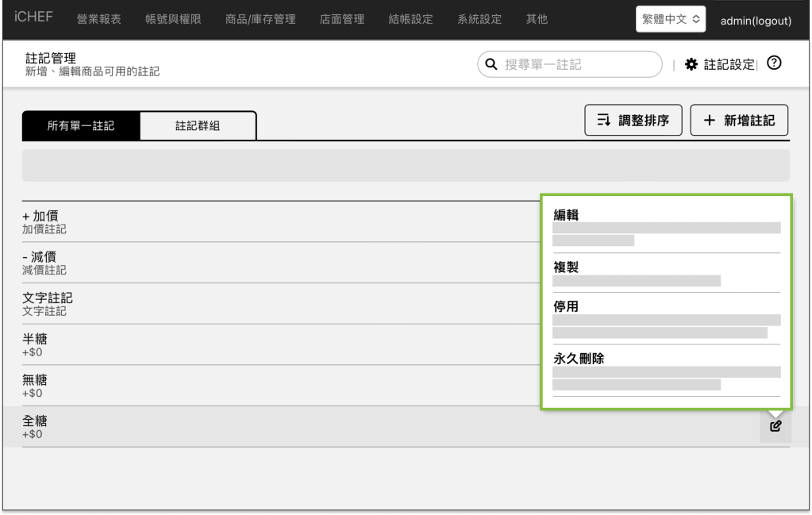
Task: Switch to the 註記群組 tab
Action: tap(198, 125)
